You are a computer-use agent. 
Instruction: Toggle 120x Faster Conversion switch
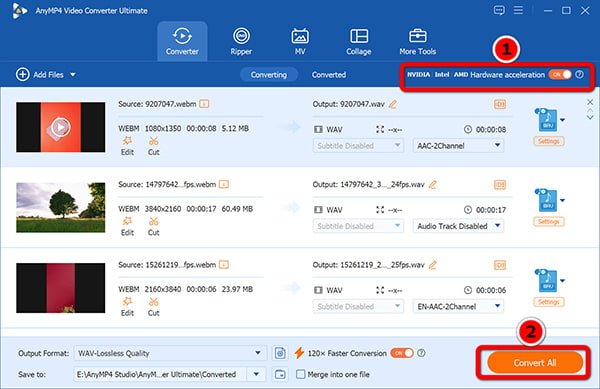pyautogui.click(x=402, y=353)
